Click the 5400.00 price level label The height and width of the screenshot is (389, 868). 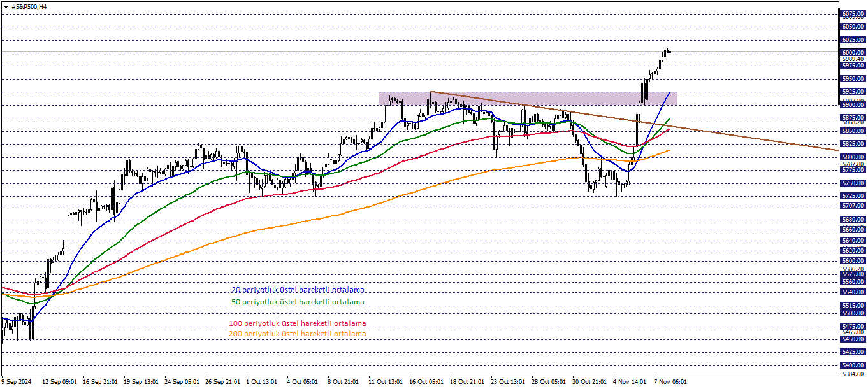tap(853, 365)
